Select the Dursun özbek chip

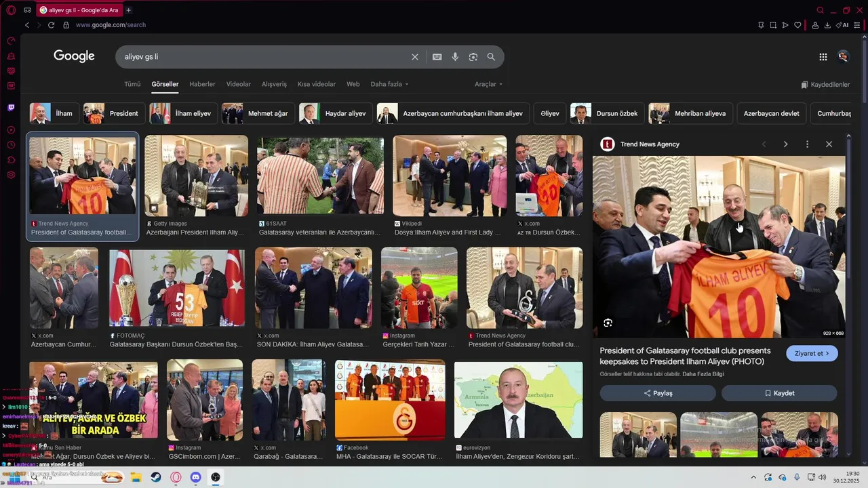pyautogui.click(x=607, y=113)
